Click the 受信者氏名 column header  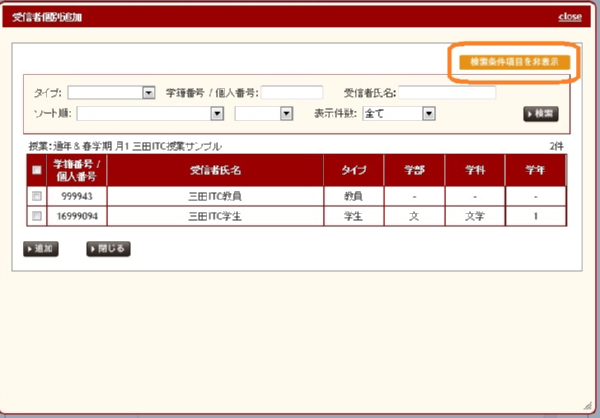click(214, 171)
